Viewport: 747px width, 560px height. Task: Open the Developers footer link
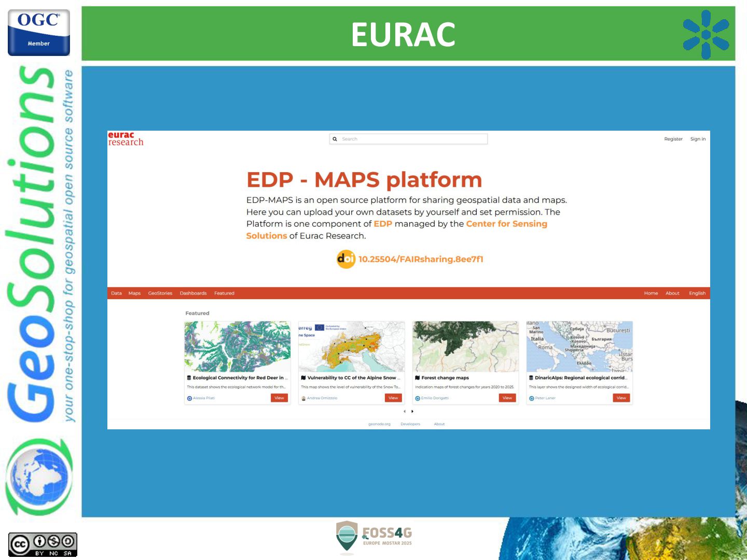410,424
